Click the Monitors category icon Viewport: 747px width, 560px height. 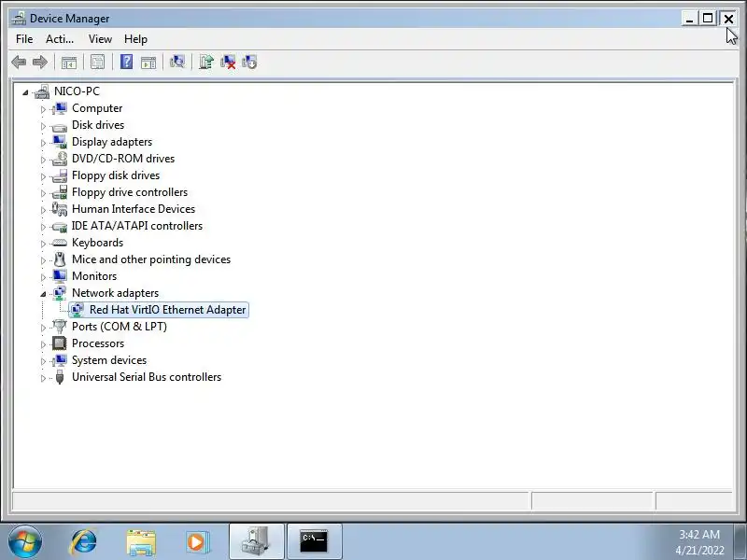click(x=60, y=276)
